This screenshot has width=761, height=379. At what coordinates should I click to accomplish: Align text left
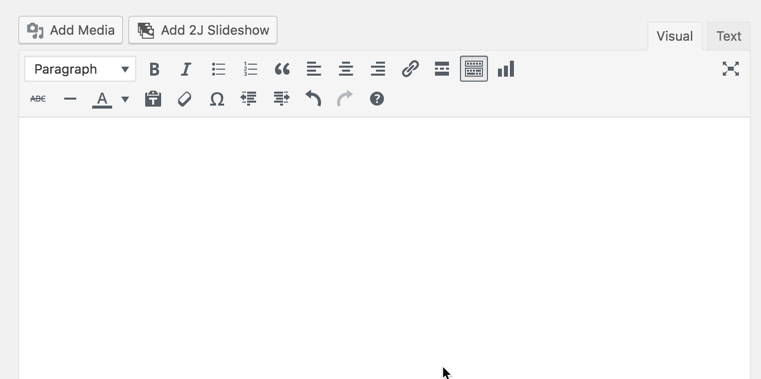tap(314, 69)
